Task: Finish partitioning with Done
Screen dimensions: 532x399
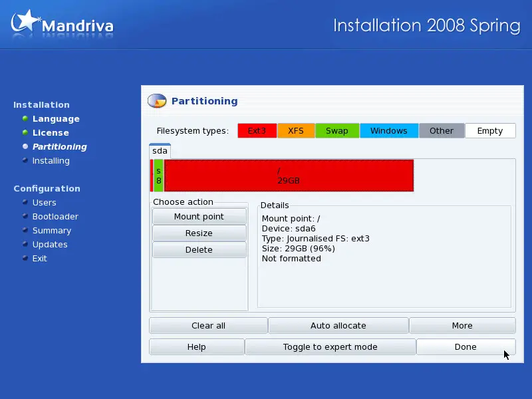Action: tap(465, 346)
